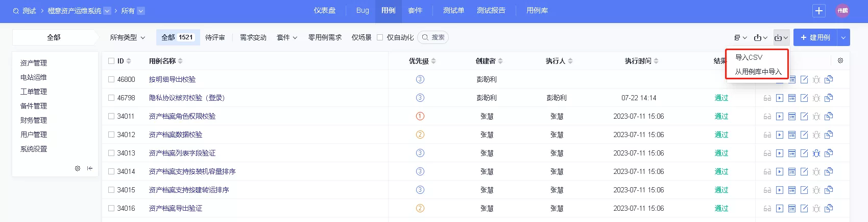Select 导入CSV from the import menu
This screenshot has width=868, height=222.
point(749,57)
